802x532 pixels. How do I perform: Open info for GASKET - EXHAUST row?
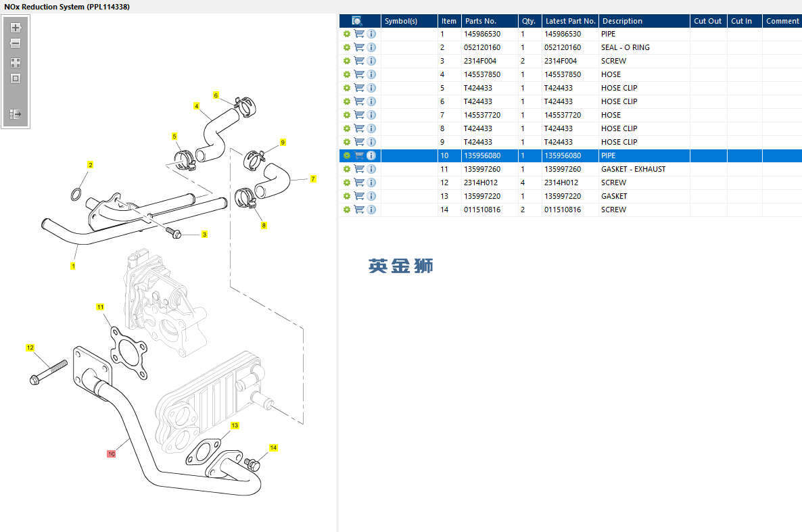pos(371,169)
